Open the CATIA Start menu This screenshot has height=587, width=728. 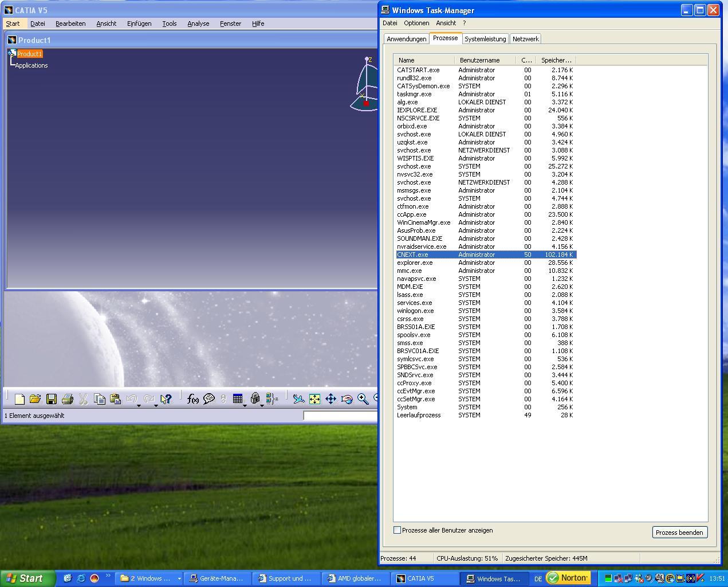pyautogui.click(x=13, y=24)
